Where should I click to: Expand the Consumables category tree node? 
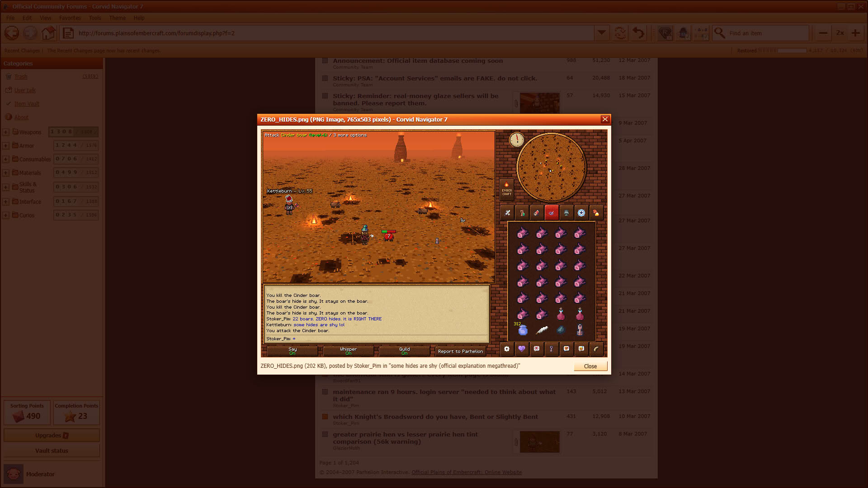pos(6,159)
